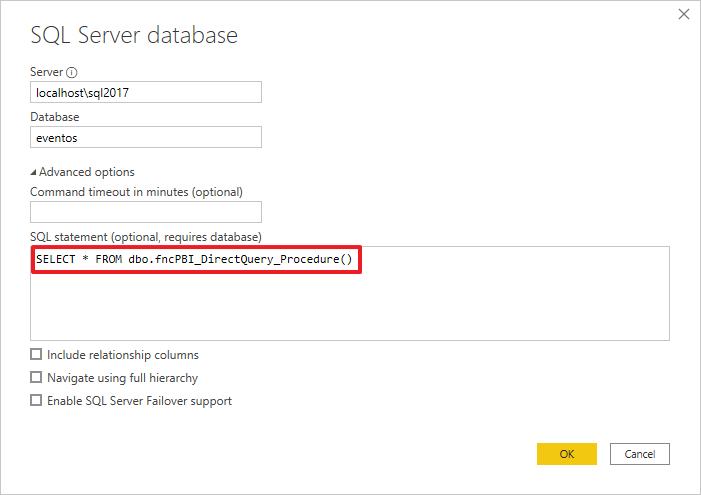Focus the Server input field
This screenshot has height=495, width=701.
coord(146,92)
